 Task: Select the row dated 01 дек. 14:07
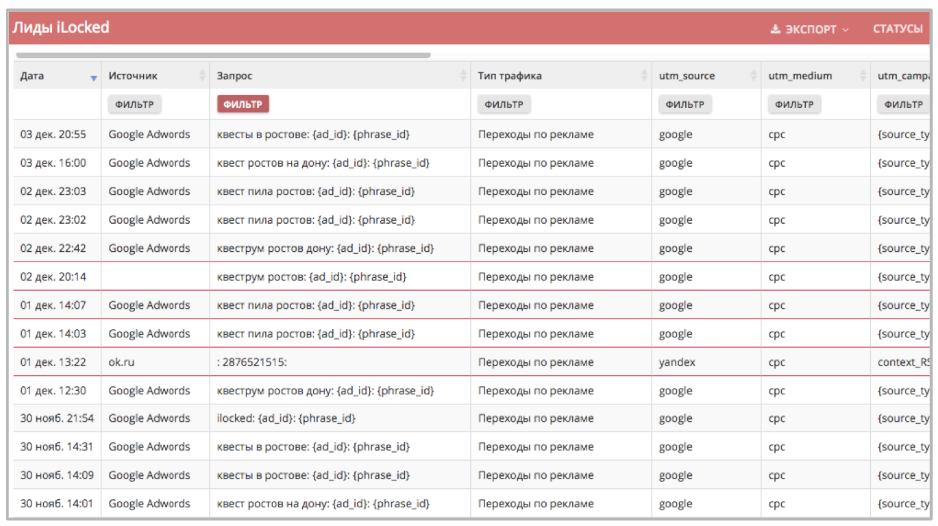[x=471, y=305]
